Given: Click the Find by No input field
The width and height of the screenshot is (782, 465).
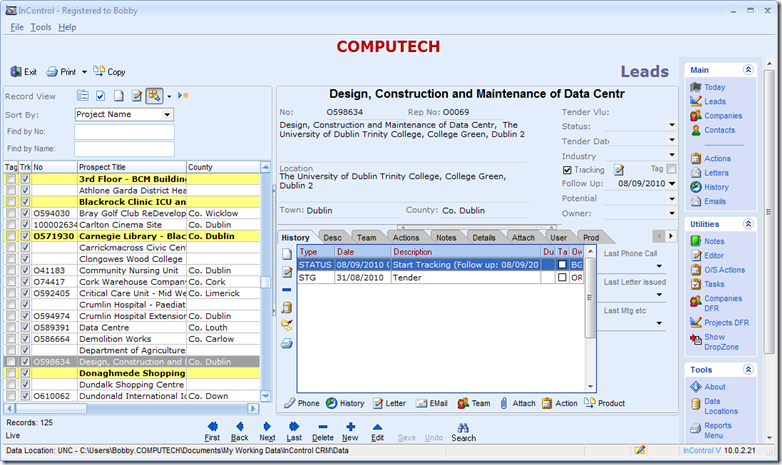Looking at the screenshot, I should tap(124, 132).
